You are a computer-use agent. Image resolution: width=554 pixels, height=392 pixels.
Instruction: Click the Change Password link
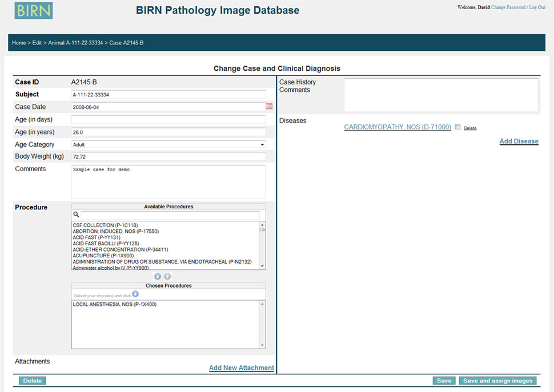[x=508, y=7]
